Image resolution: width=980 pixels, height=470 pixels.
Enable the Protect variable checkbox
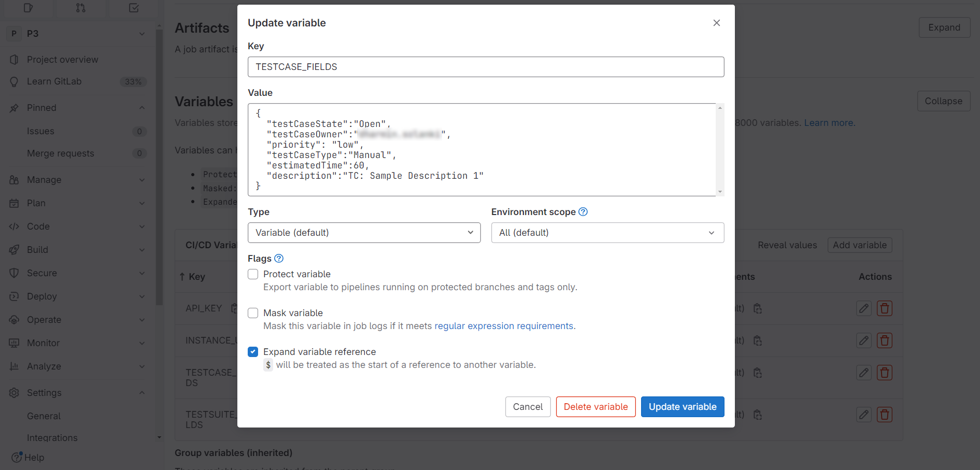(x=253, y=274)
